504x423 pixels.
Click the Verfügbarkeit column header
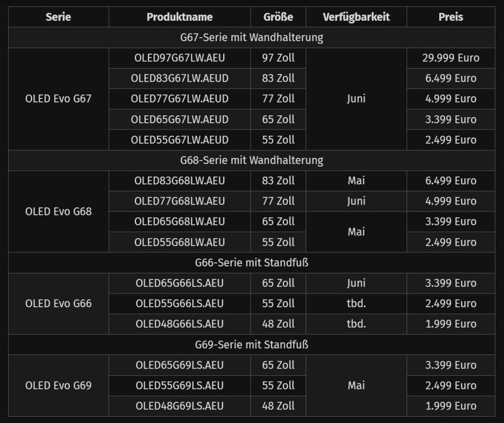[356, 17]
